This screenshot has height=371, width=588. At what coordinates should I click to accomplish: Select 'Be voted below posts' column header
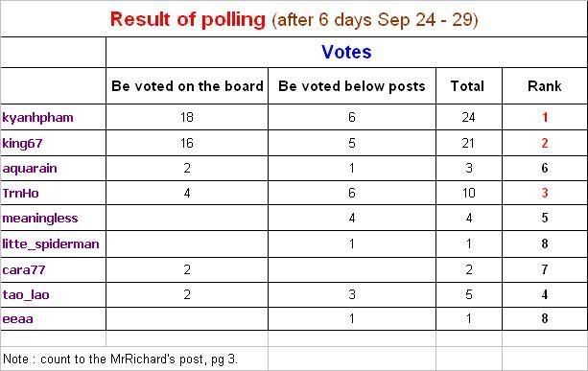(352, 86)
